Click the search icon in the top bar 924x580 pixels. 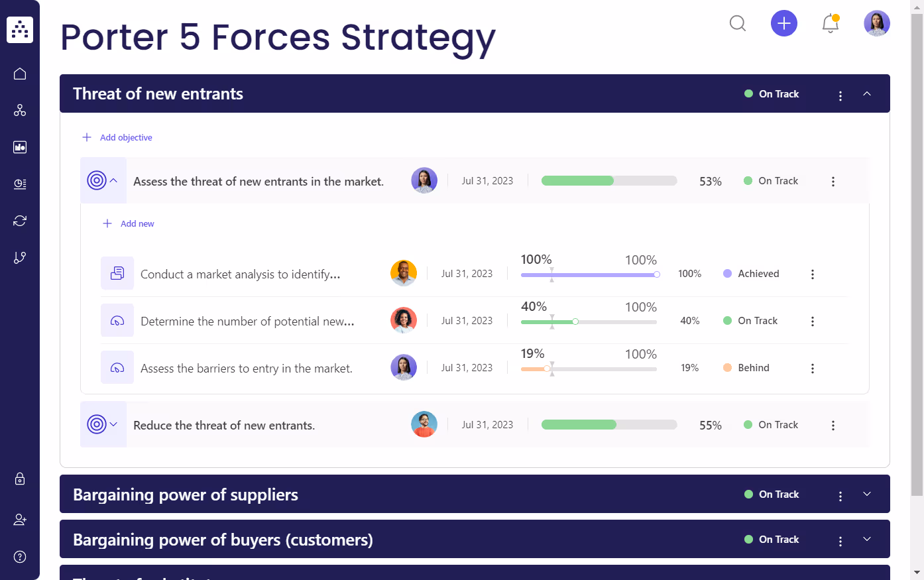[x=738, y=23]
